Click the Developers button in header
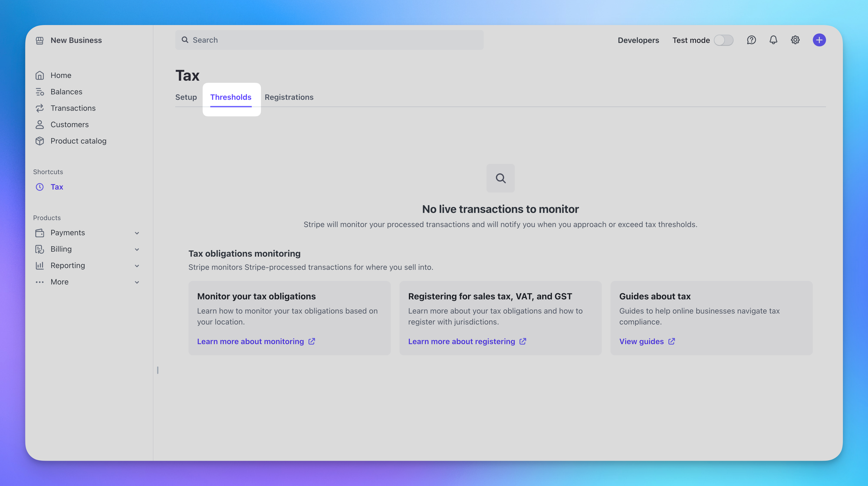 [x=638, y=40]
